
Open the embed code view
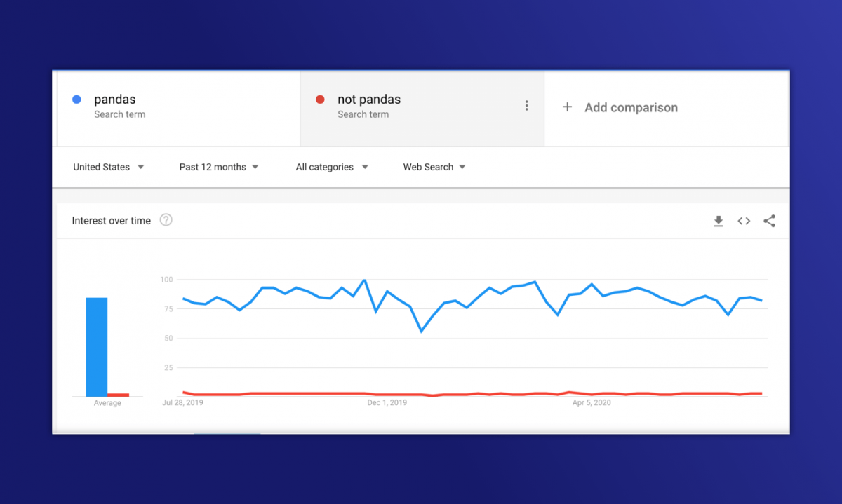(743, 221)
